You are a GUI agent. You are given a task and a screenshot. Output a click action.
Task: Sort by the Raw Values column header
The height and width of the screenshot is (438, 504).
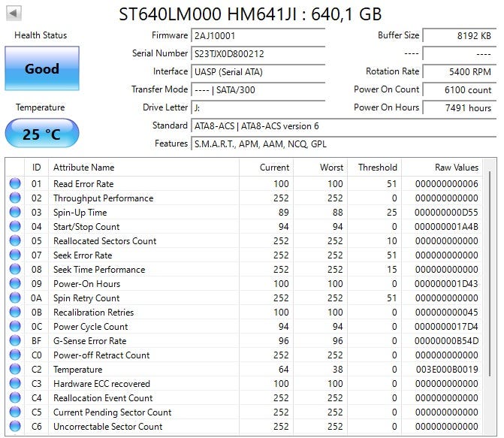click(x=456, y=168)
